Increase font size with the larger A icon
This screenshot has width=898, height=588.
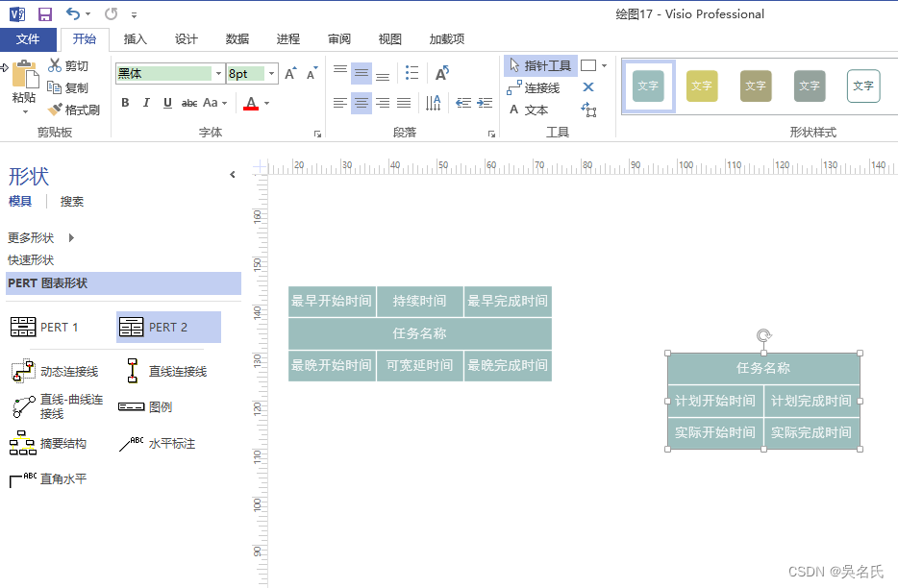pos(291,73)
